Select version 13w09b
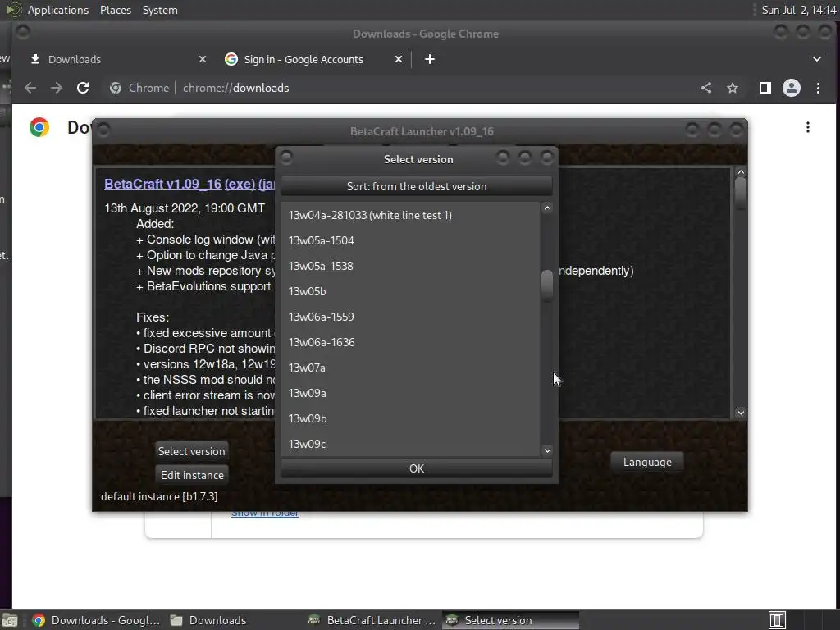840x630 pixels. pos(410,418)
